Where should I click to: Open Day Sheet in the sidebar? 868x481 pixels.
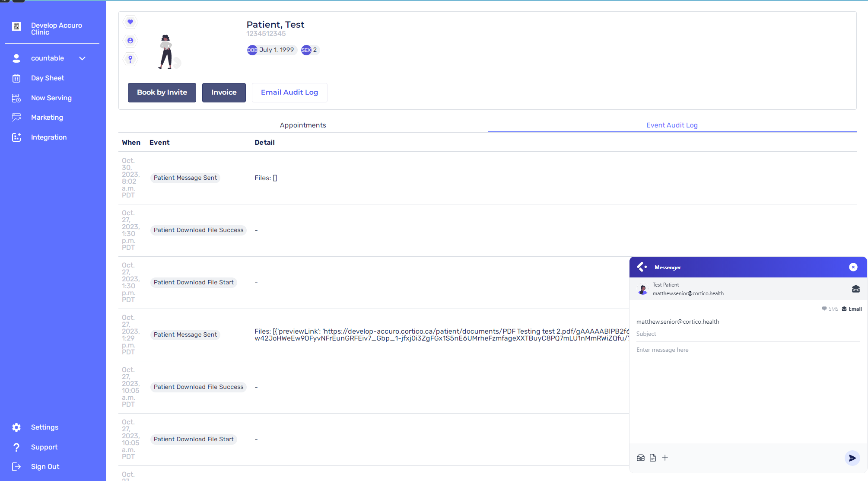[x=48, y=78]
